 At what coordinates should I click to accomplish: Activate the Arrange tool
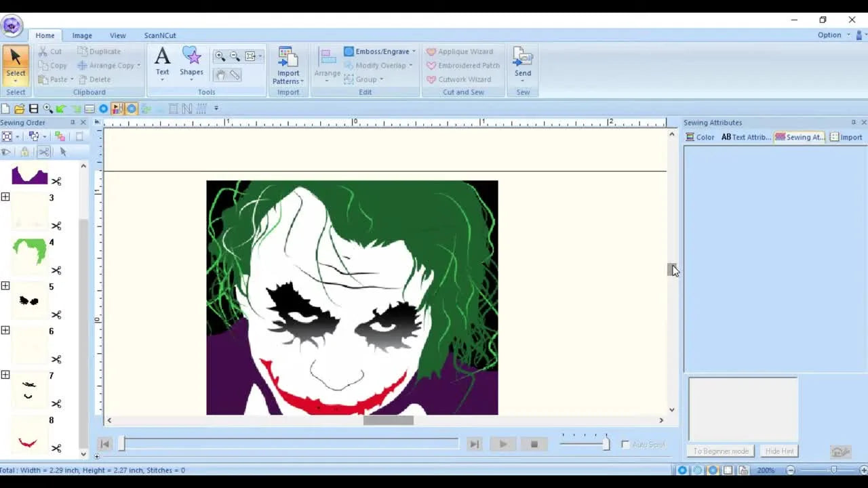click(x=328, y=64)
